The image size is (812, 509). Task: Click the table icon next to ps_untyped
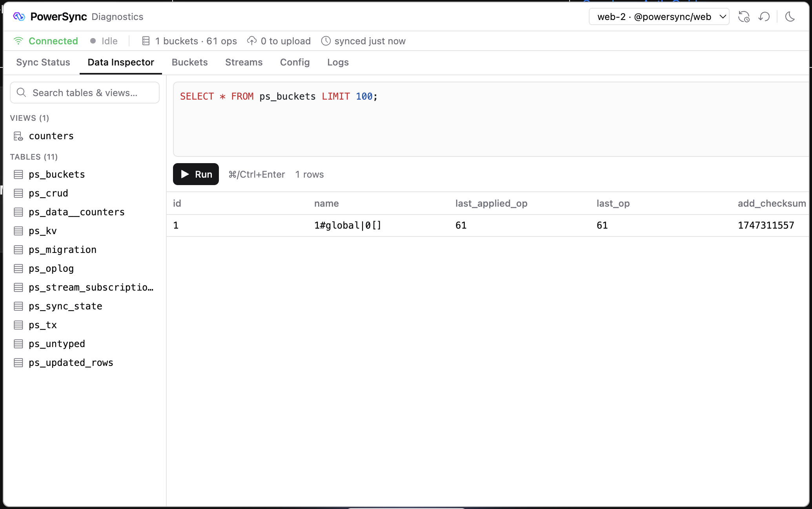click(x=18, y=344)
